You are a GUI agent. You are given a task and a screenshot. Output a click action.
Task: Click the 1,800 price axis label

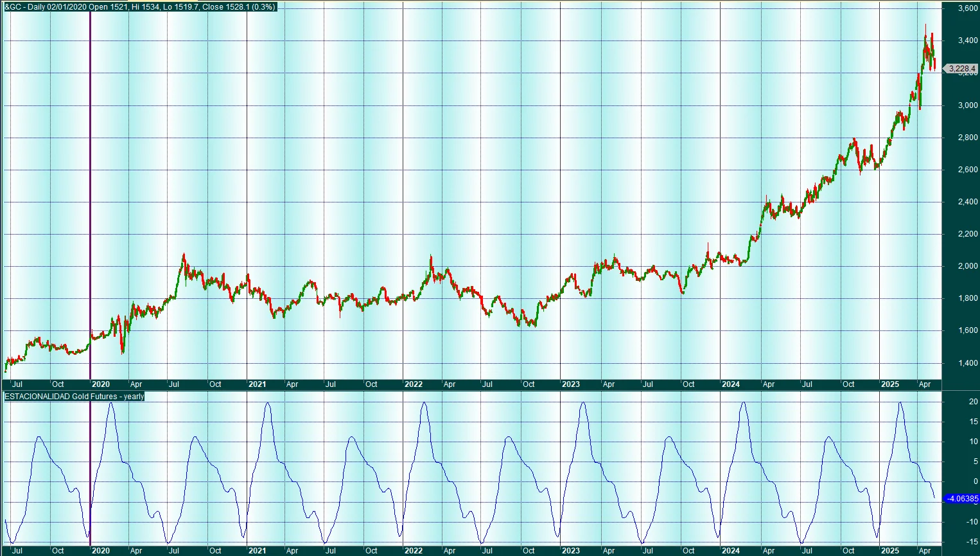968,299
